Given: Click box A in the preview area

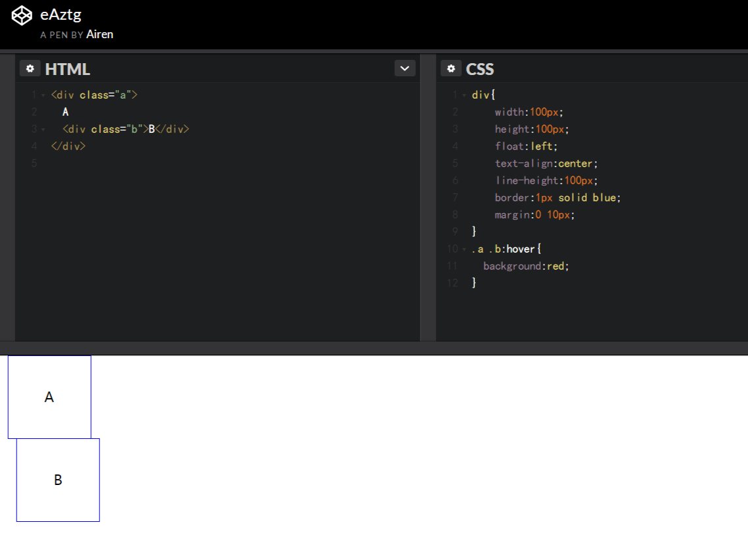Looking at the screenshot, I should 49,396.
